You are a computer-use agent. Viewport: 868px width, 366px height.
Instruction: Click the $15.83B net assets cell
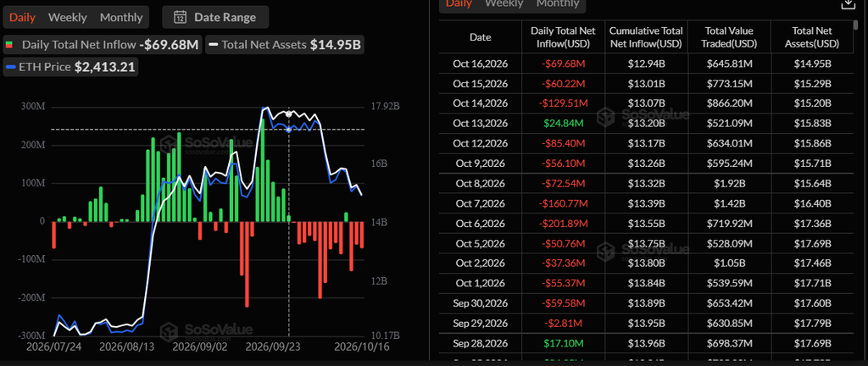(812, 124)
